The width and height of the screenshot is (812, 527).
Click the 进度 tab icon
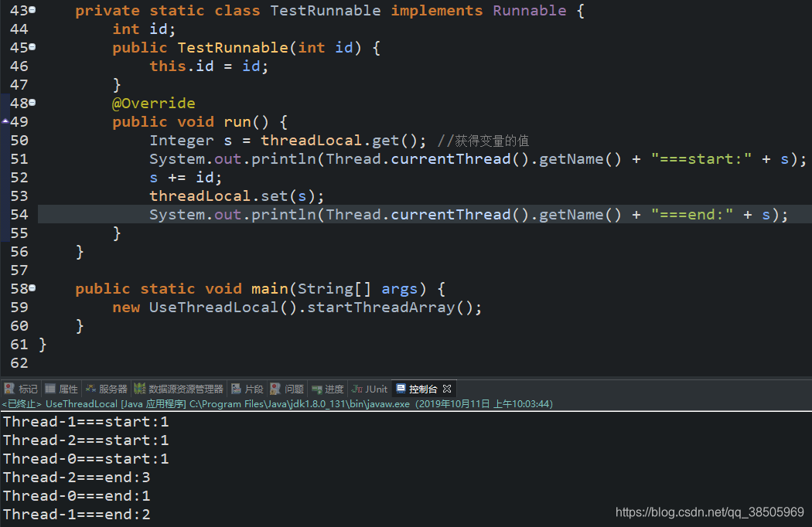(317, 389)
